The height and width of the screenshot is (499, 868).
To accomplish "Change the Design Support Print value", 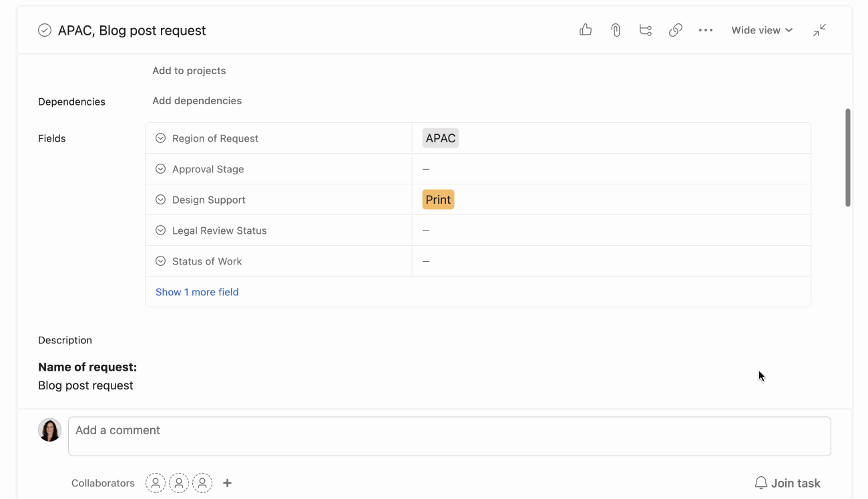I will point(438,199).
